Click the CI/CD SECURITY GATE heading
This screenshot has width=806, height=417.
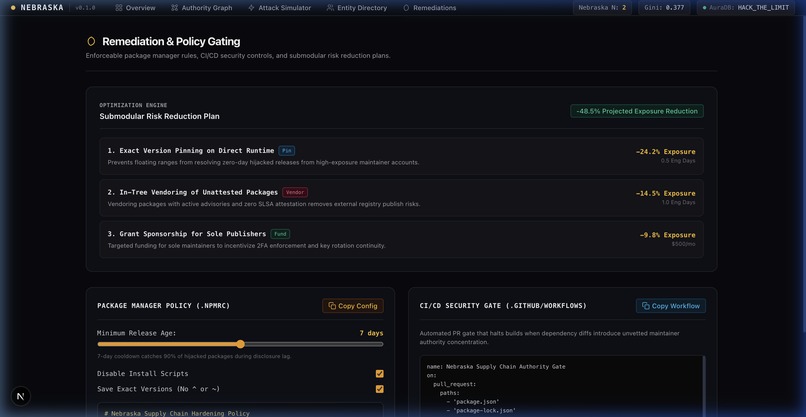point(503,306)
